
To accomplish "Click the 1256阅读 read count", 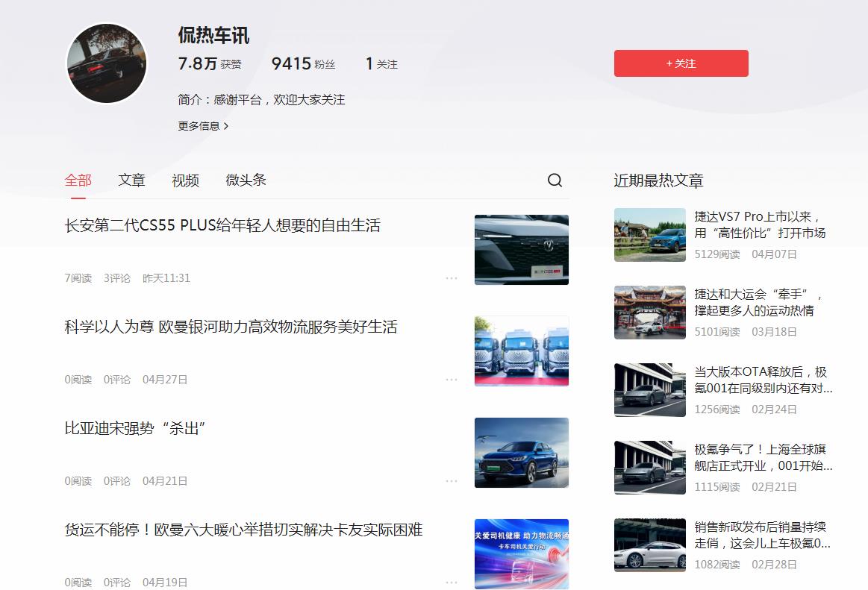I will 717,409.
